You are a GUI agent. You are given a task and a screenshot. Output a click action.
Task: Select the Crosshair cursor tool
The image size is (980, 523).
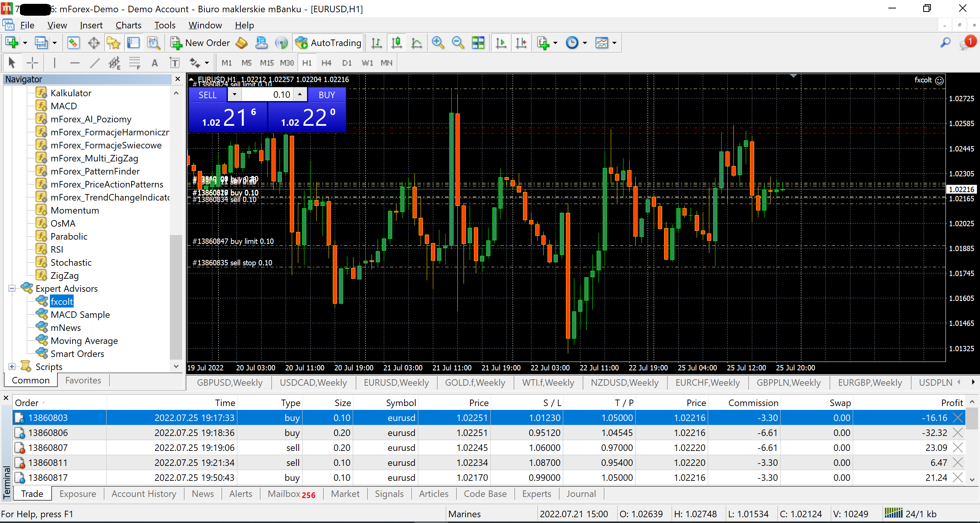[x=32, y=63]
